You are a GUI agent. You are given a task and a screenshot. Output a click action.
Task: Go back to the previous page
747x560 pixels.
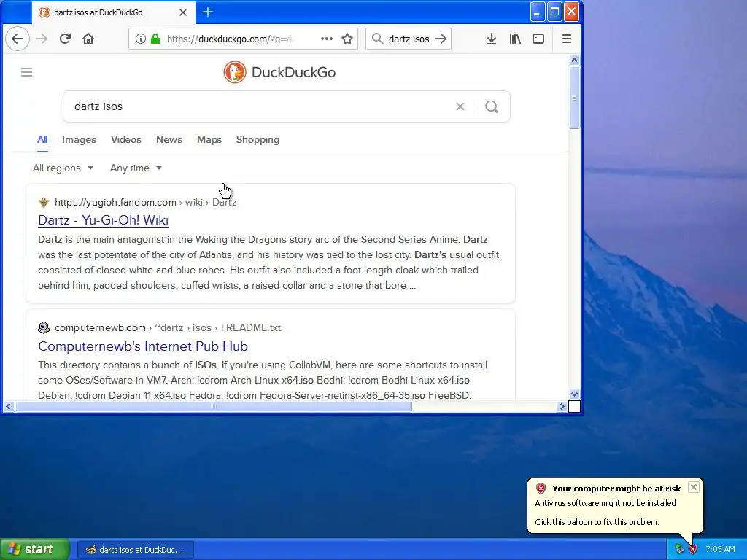(x=18, y=39)
